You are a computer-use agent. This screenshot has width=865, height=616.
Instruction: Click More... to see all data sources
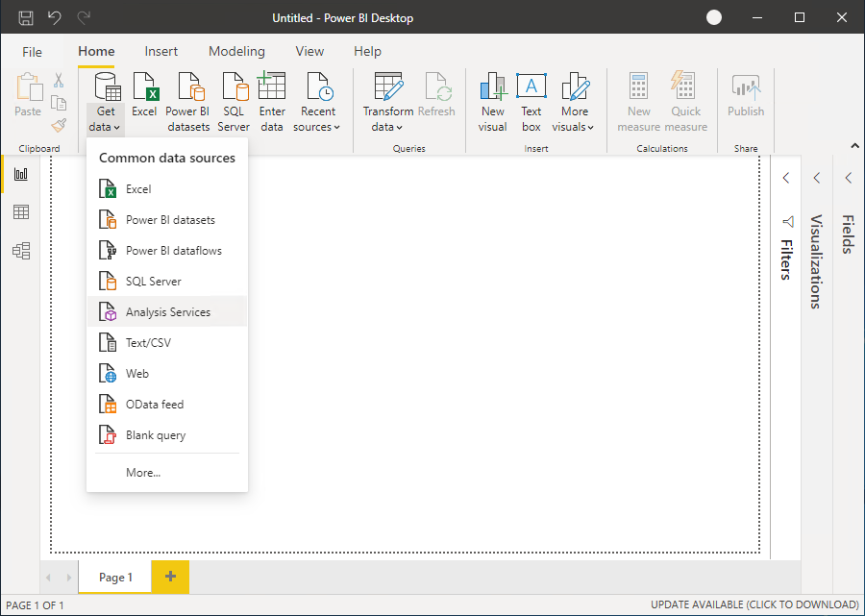click(x=142, y=472)
